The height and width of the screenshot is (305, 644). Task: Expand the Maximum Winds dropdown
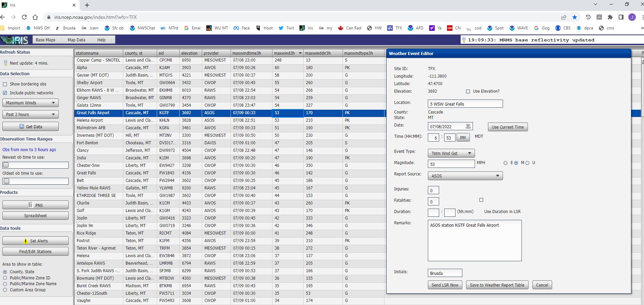tap(30, 103)
